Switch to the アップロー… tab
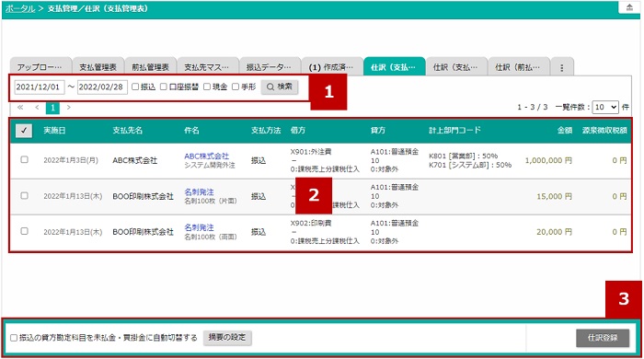The image size is (644, 359). pyautogui.click(x=40, y=67)
